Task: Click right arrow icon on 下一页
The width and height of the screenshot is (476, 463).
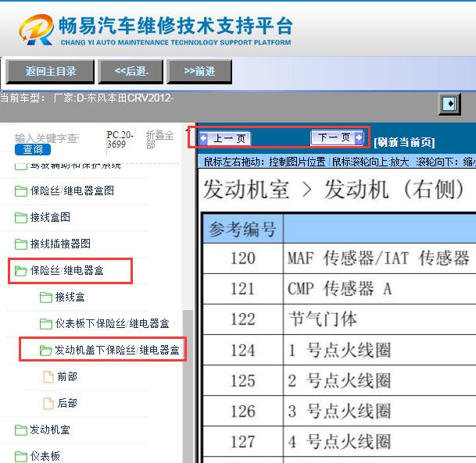Action: tap(359, 137)
